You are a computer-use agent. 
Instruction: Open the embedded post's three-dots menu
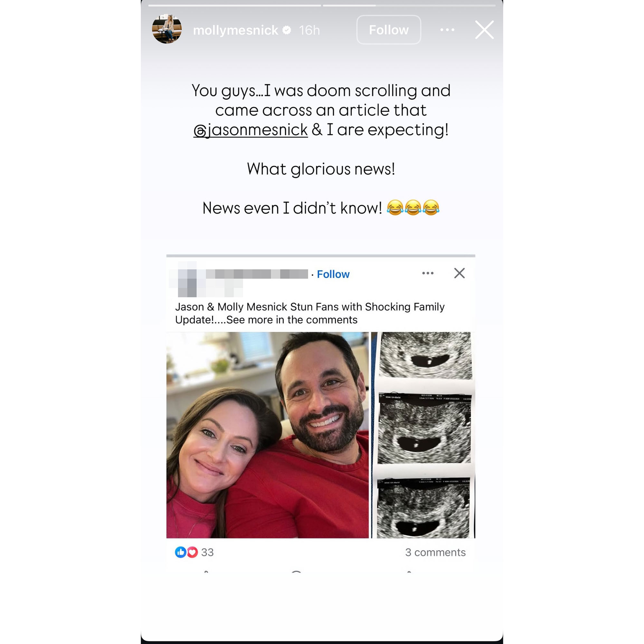pos(428,273)
